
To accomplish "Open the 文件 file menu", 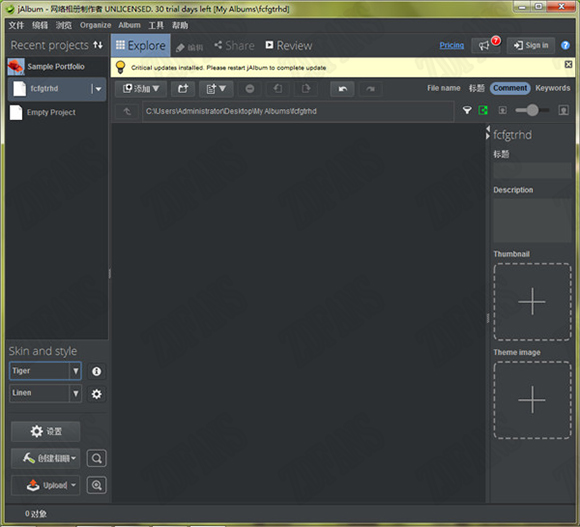I will point(16,25).
